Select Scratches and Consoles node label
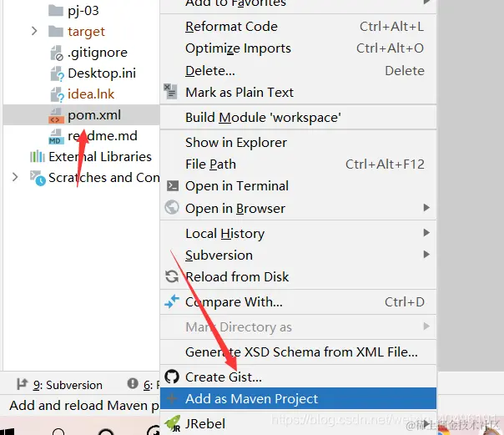The image size is (504, 435). point(103,178)
